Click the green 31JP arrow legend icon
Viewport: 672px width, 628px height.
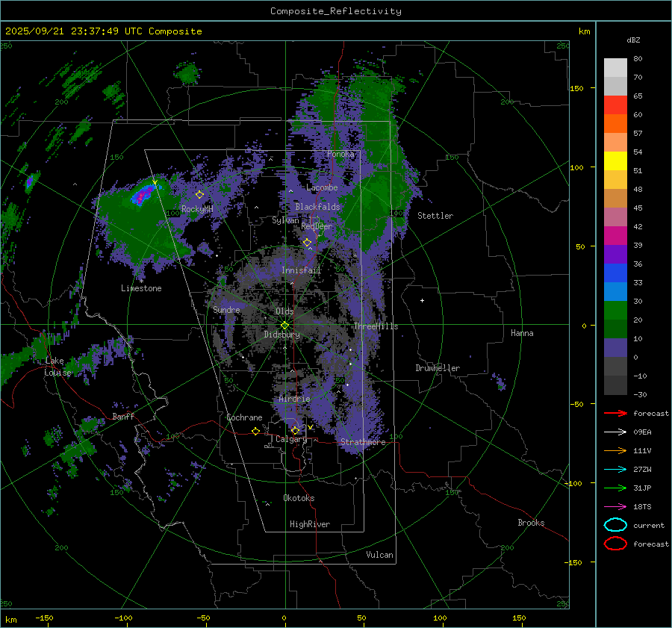(615, 488)
